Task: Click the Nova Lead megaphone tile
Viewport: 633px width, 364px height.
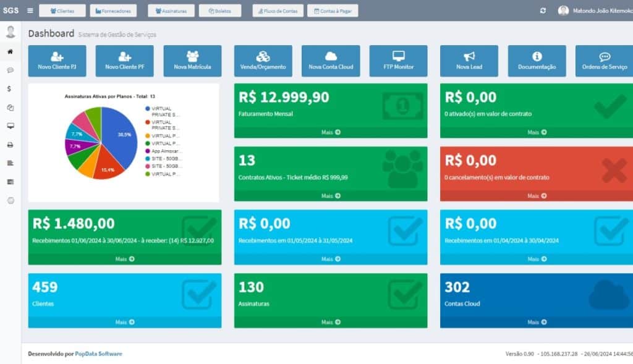Action: pos(469,61)
